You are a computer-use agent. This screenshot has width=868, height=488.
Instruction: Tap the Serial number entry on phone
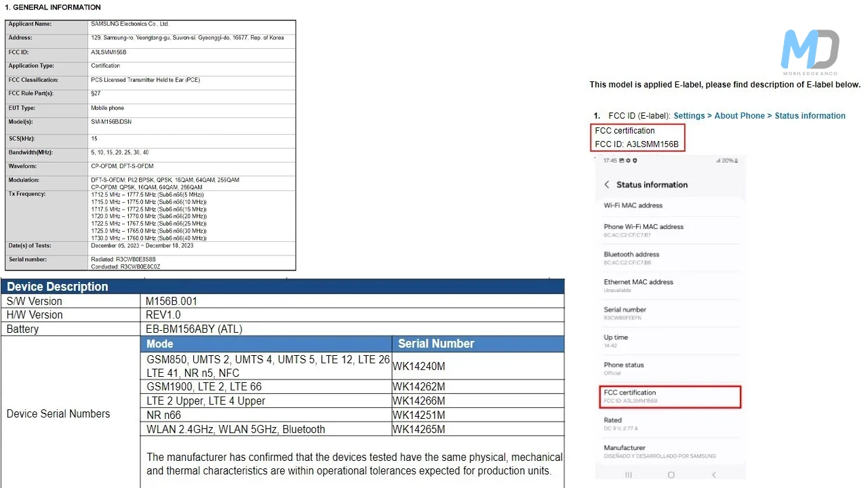[x=625, y=313]
